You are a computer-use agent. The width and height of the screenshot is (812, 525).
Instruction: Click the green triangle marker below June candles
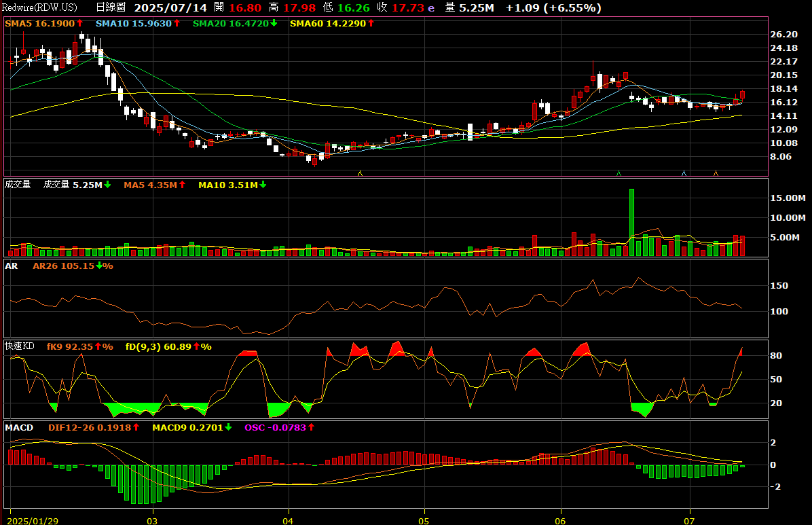point(619,174)
